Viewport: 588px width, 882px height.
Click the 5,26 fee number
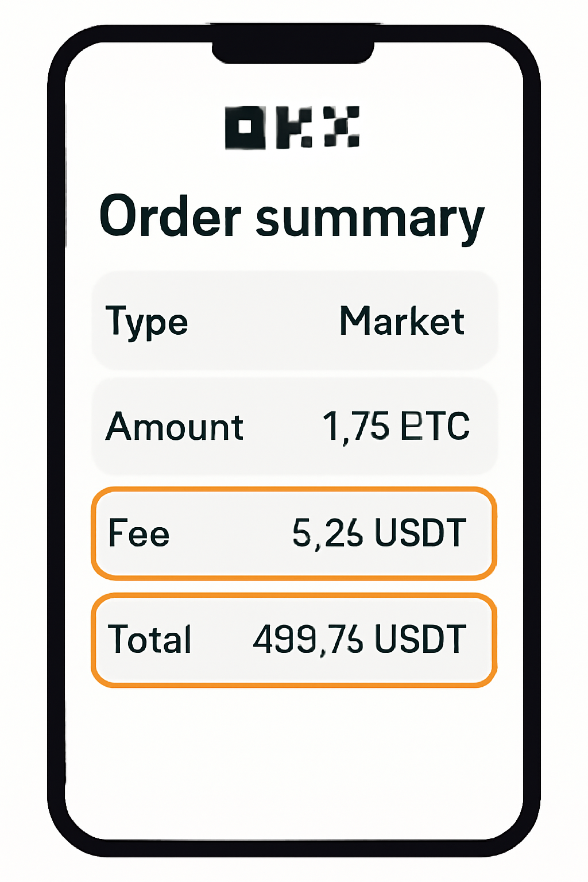pyautogui.click(x=328, y=533)
